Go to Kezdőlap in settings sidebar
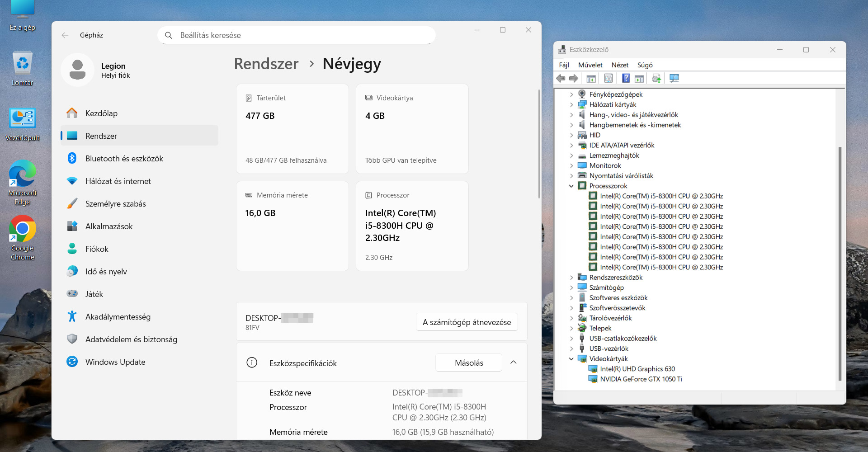Image resolution: width=868 pixels, height=452 pixels. [x=139, y=113]
